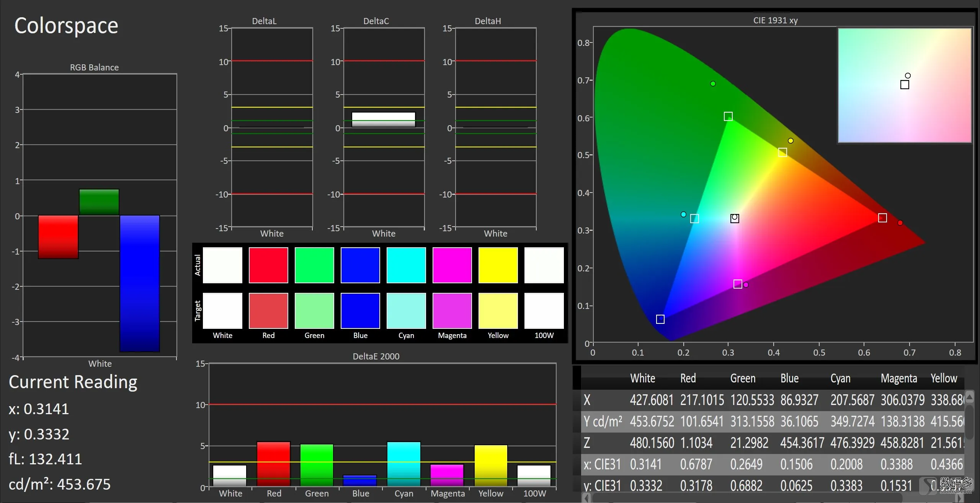The image size is (980, 503).
Task: Select table cell value 480.1560
Action: coord(652,443)
